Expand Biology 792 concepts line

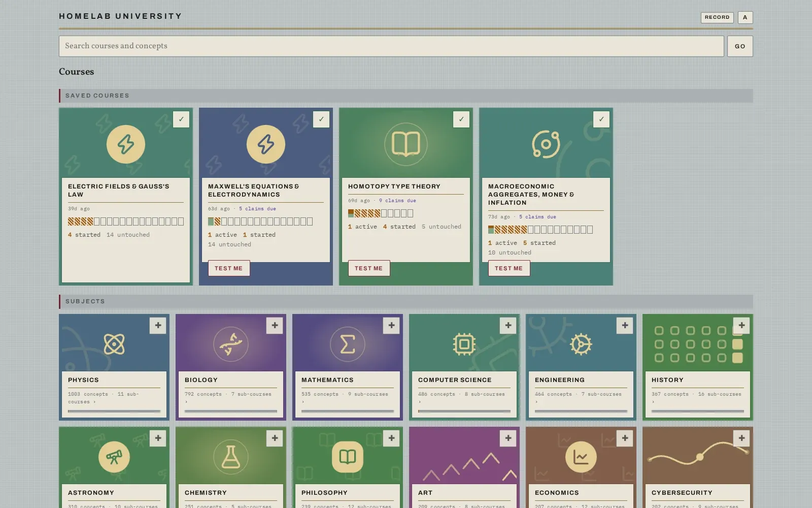(x=231, y=398)
